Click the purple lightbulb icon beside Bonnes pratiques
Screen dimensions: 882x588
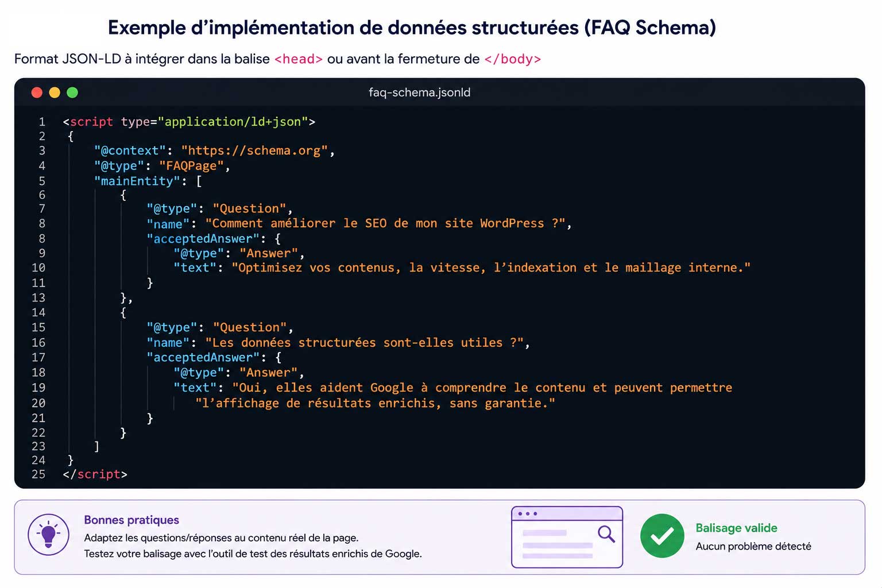[x=48, y=535]
